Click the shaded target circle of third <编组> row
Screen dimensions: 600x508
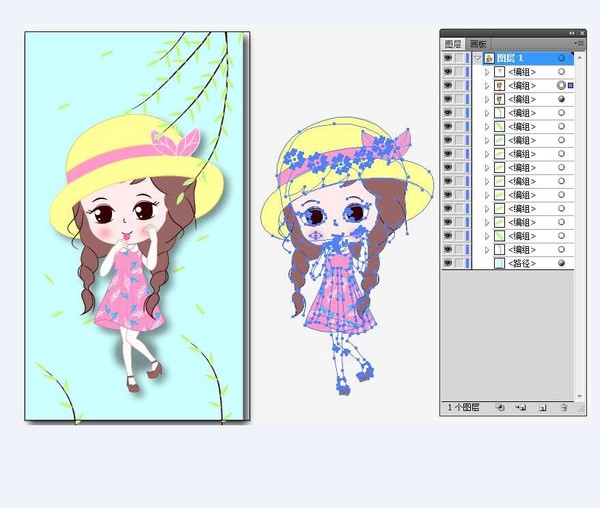[x=561, y=99]
